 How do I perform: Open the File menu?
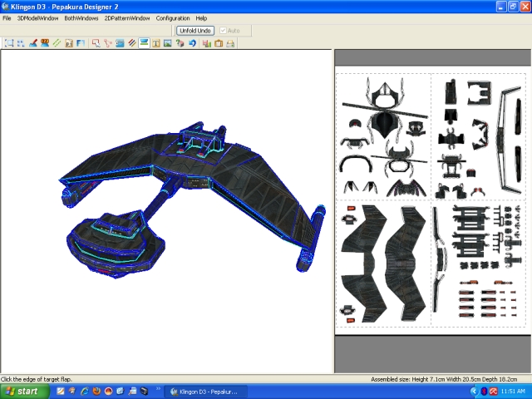click(7, 18)
